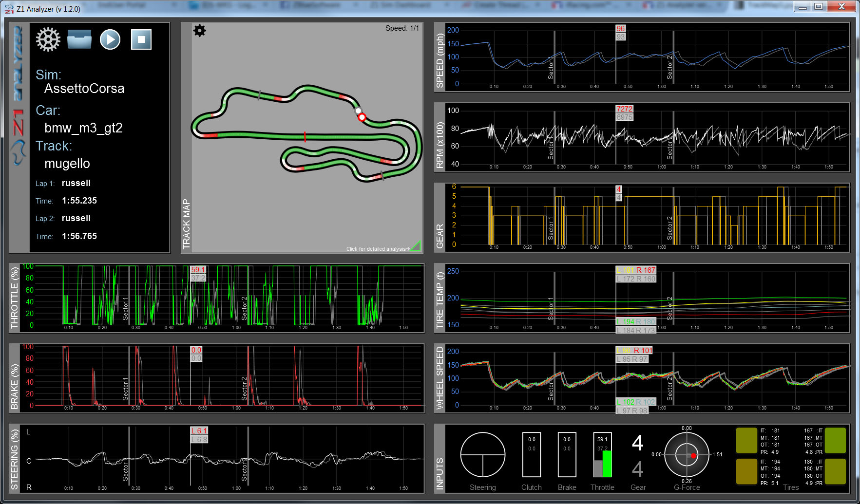Minimize the Z1 Analyzer window
The image size is (860, 504).
point(803,7)
